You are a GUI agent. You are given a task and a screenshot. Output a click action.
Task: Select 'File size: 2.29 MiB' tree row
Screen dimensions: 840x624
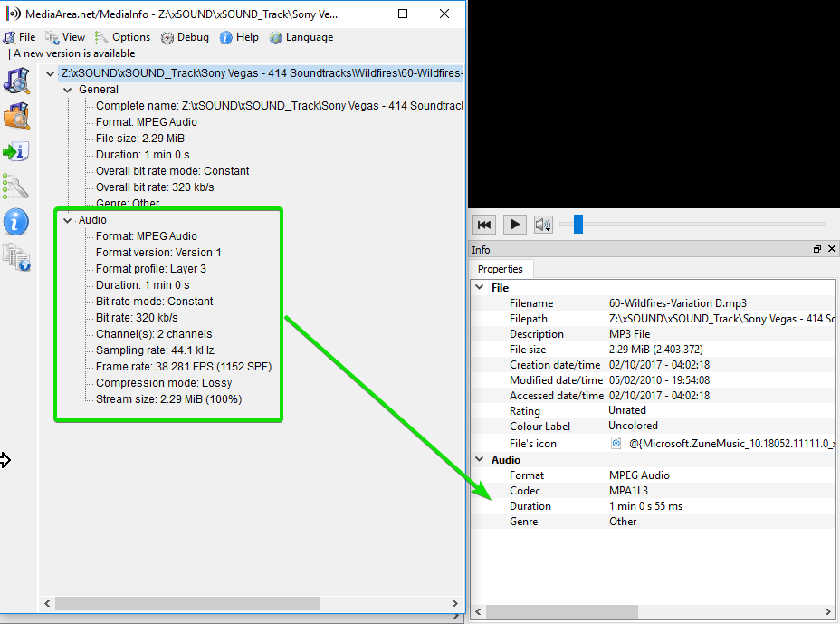tap(139, 139)
